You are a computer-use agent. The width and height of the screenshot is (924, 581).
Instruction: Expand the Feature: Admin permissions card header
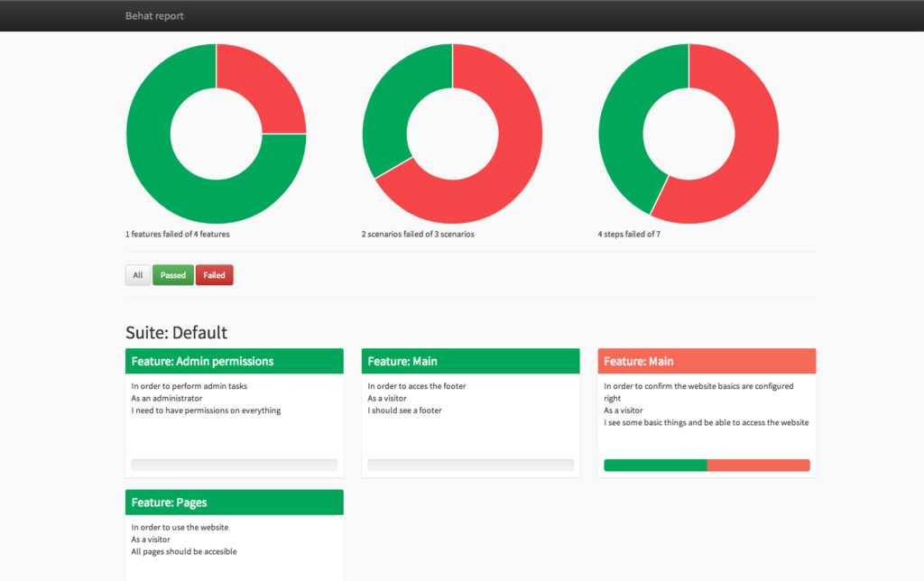(234, 361)
